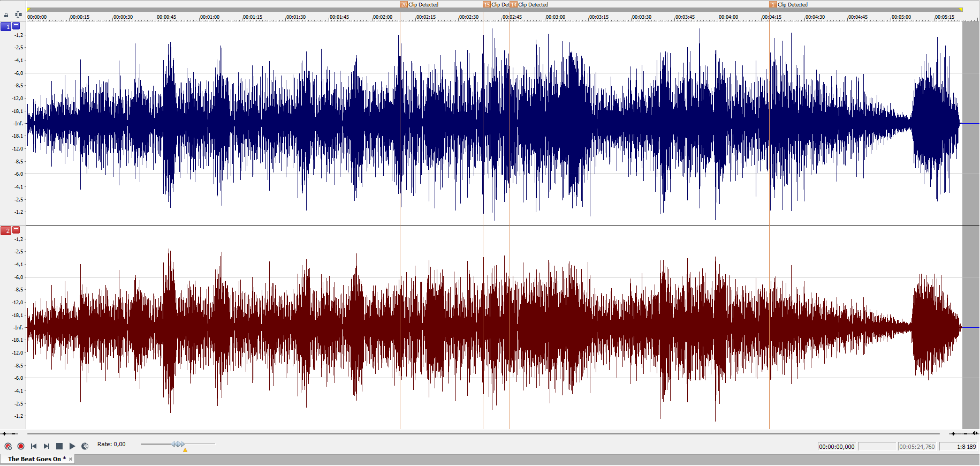The image size is (980, 466).
Task: Click the double-arrow icon at the bottom-right corner
Action: [975, 433]
